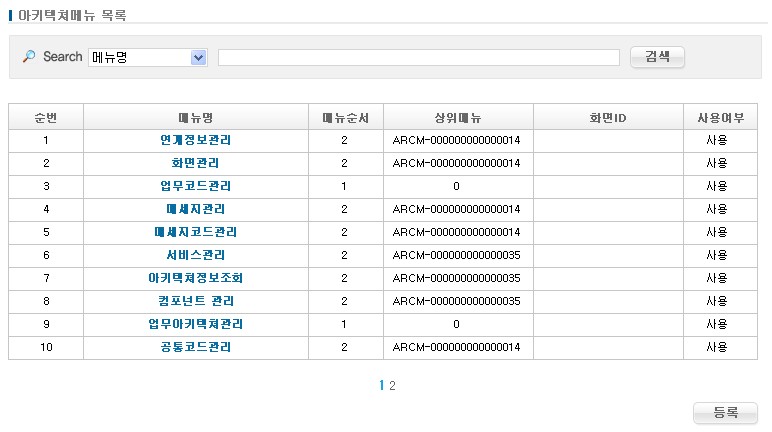Open the 화면관리 menu link
The width and height of the screenshot is (772, 432).
click(195, 163)
